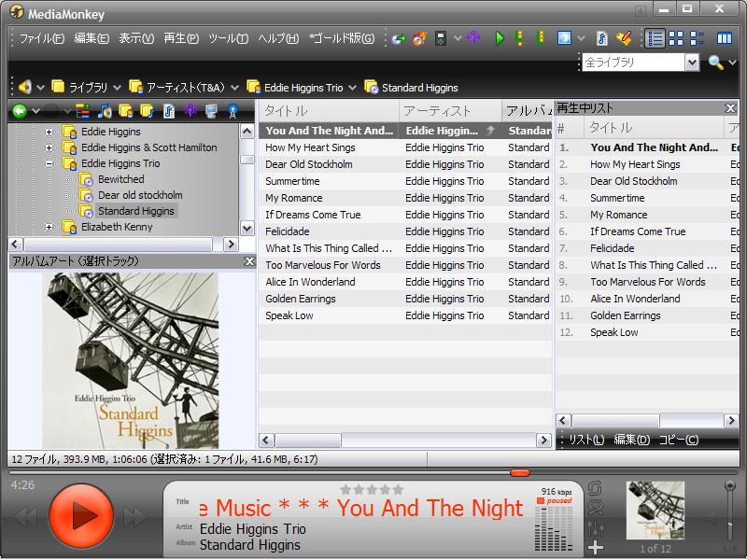Collapse the Eddie Higgins Trio tree node
The width and height of the screenshot is (747, 560).
(49, 163)
